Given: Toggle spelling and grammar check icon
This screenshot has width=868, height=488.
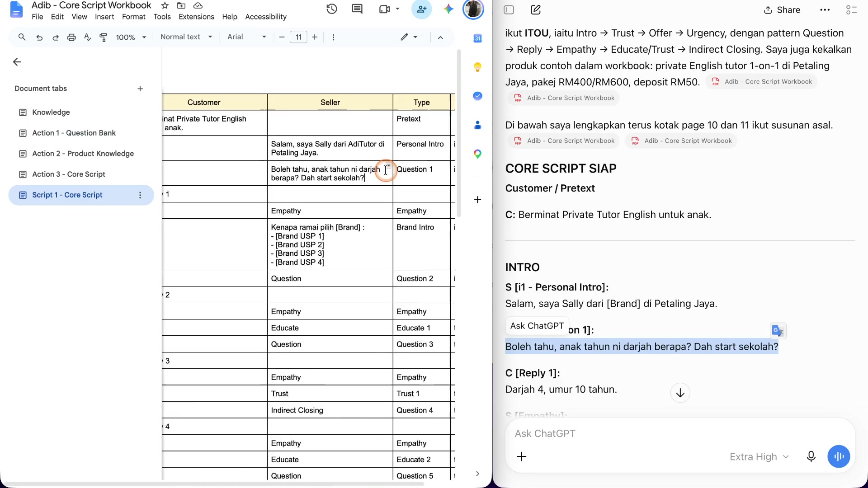Looking at the screenshot, I should click(88, 37).
